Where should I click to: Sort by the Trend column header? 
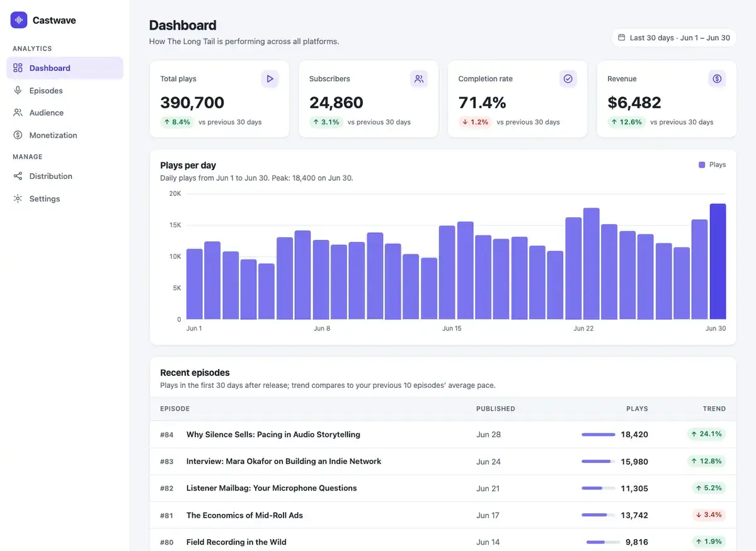714,409
